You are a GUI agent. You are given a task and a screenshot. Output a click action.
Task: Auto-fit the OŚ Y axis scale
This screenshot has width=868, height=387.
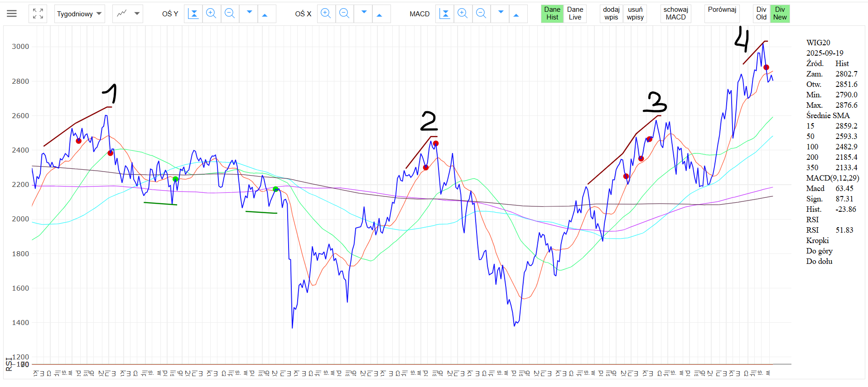[x=193, y=14]
